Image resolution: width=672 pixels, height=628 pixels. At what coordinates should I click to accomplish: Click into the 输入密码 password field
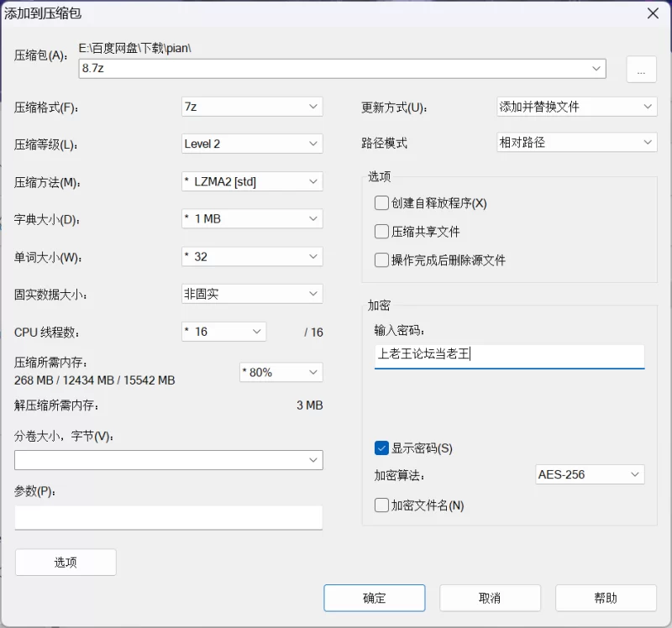(x=509, y=357)
